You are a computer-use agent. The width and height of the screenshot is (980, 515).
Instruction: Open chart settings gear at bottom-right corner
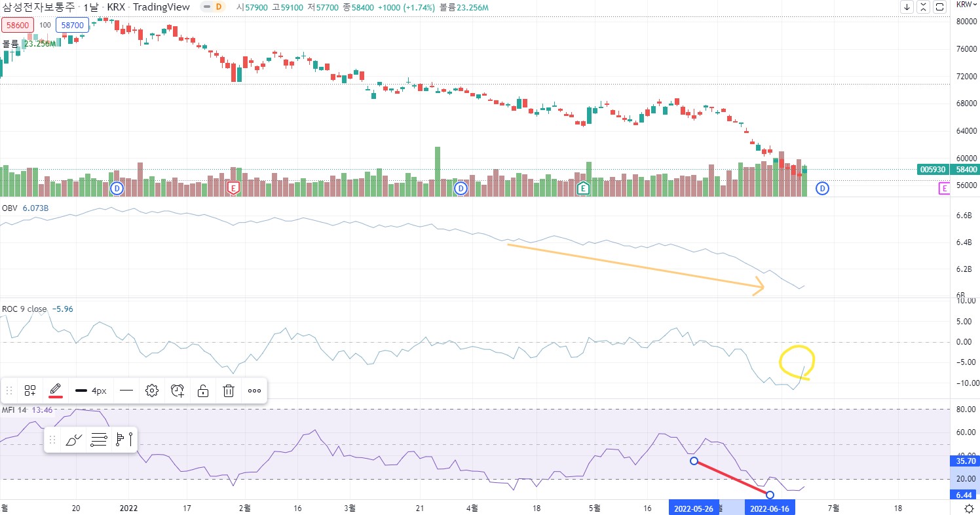coord(968,508)
